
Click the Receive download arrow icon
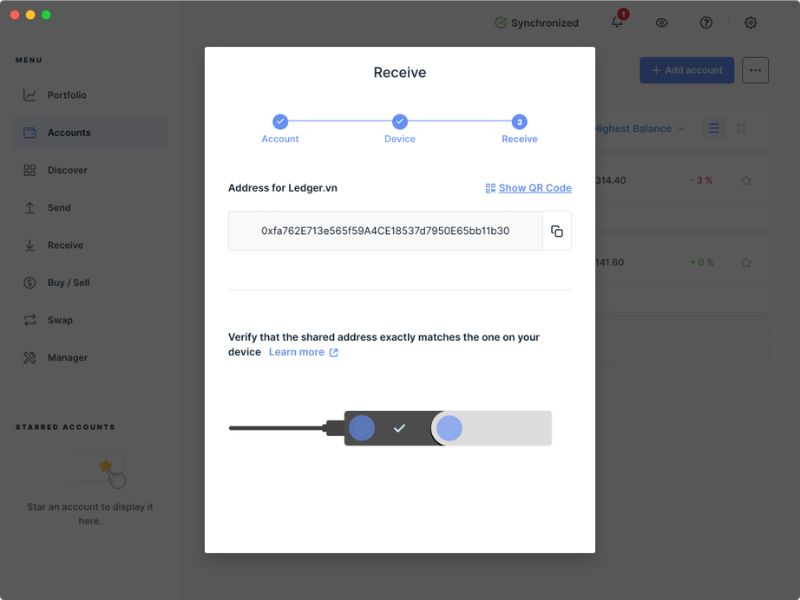(30, 245)
